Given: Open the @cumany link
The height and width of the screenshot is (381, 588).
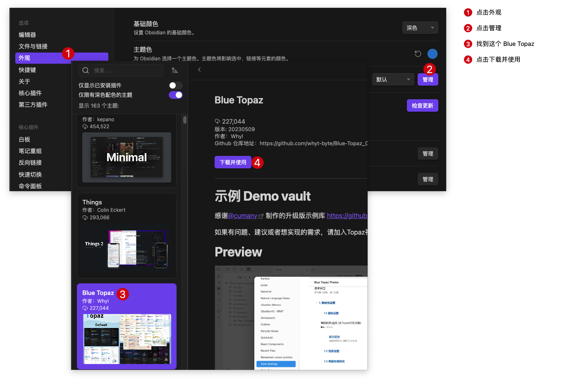Looking at the screenshot, I should [x=242, y=216].
